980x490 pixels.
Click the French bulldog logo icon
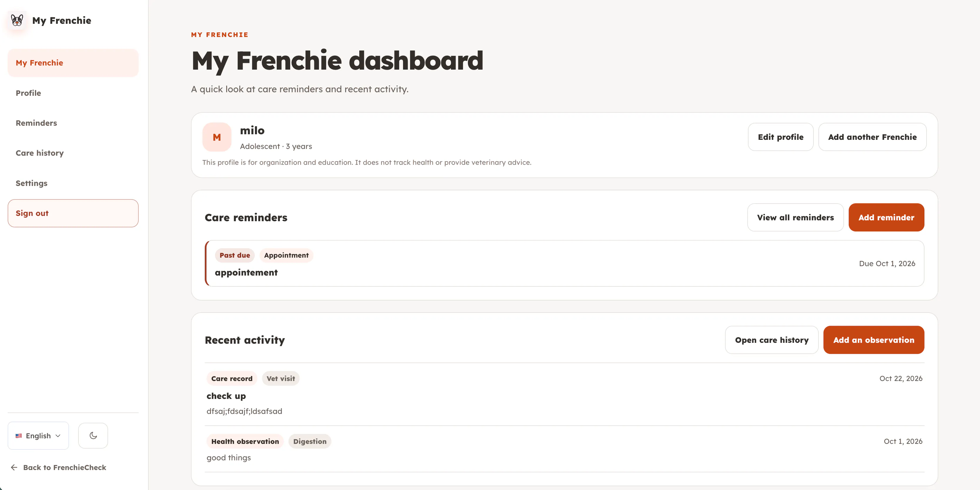(x=17, y=20)
